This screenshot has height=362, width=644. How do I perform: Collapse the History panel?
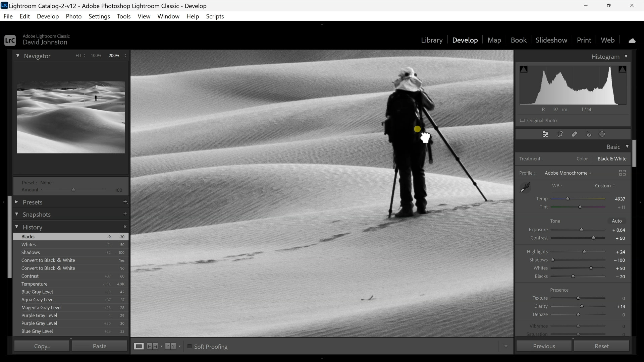(17, 227)
